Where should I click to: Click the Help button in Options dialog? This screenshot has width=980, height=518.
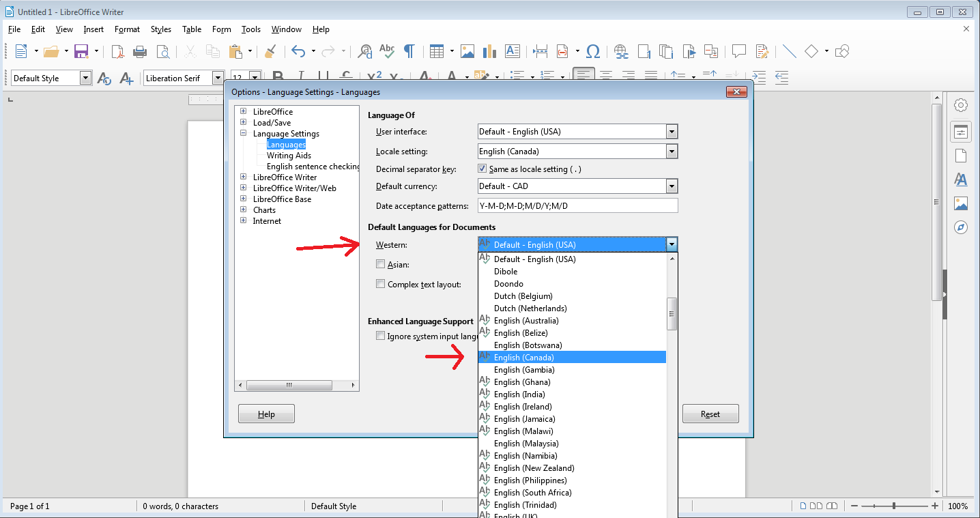pos(266,414)
